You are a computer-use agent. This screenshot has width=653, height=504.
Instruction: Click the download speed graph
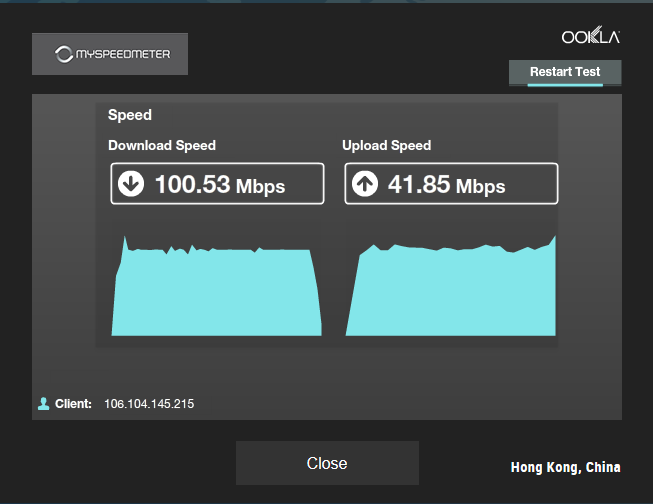tap(217, 286)
